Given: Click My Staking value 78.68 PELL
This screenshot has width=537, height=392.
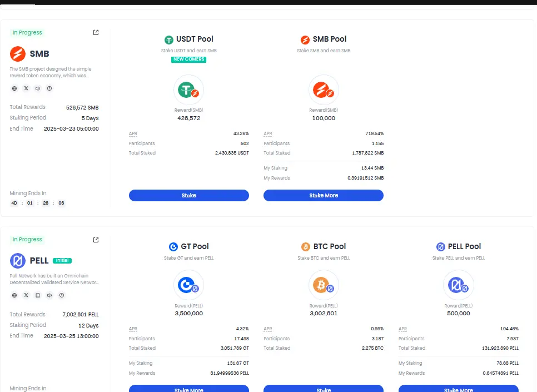Looking at the screenshot, I should pyautogui.click(x=508, y=363).
